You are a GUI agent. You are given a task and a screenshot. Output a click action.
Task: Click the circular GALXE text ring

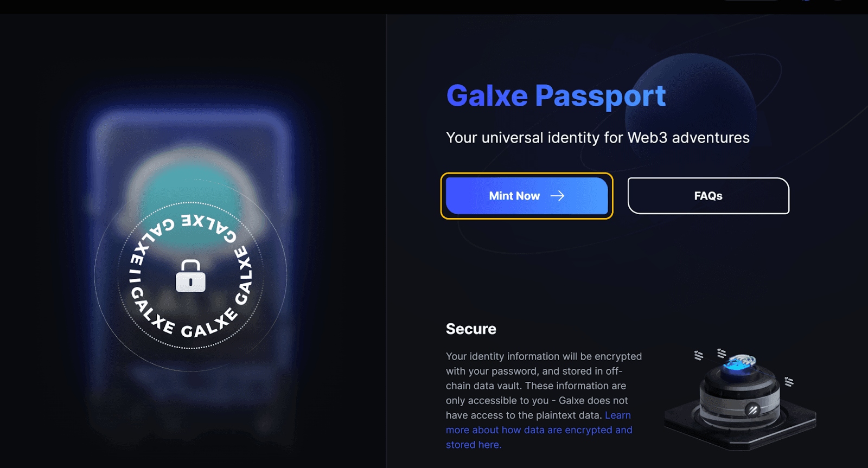pos(191,276)
